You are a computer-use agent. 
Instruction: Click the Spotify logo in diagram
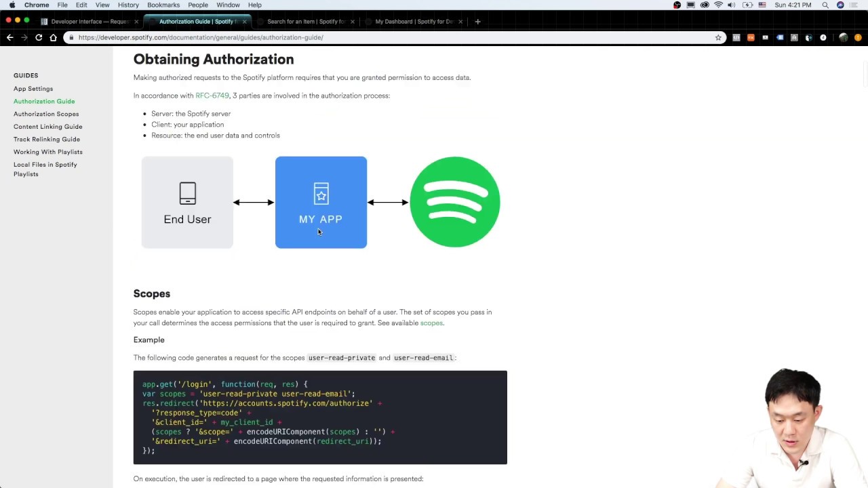coord(455,202)
